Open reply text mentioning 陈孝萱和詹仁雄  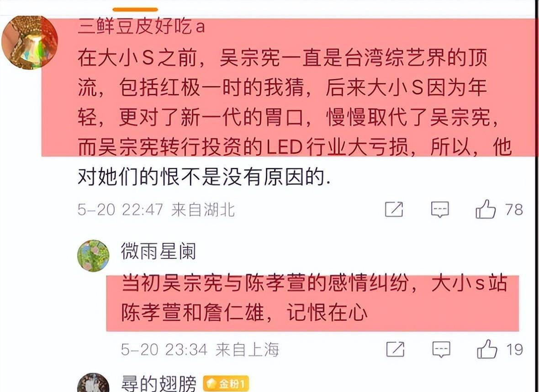click(x=314, y=298)
